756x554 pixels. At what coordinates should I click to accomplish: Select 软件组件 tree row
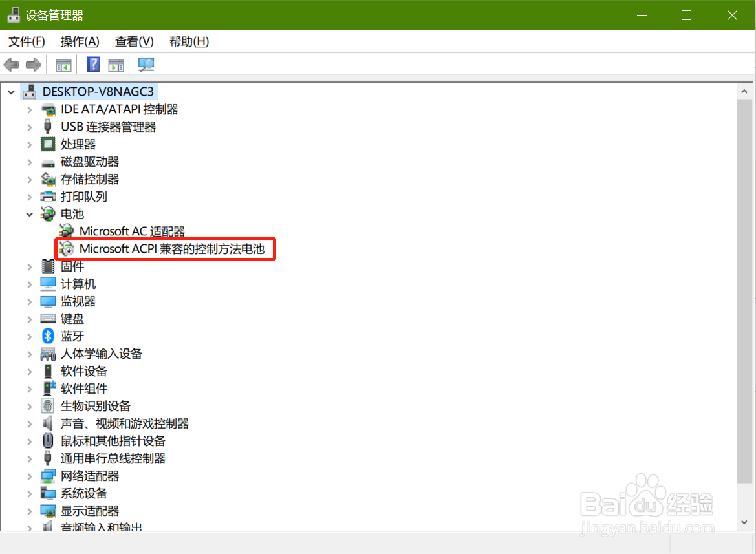coord(84,389)
